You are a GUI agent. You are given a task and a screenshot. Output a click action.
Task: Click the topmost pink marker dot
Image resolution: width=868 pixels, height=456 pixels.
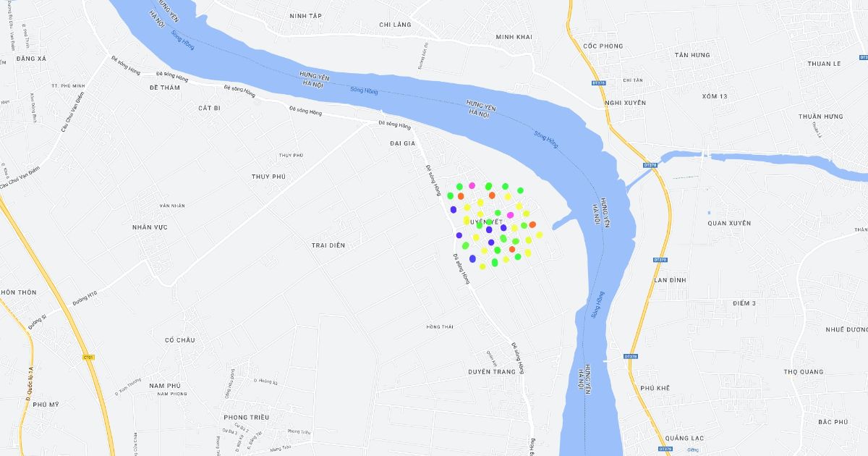tap(472, 186)
